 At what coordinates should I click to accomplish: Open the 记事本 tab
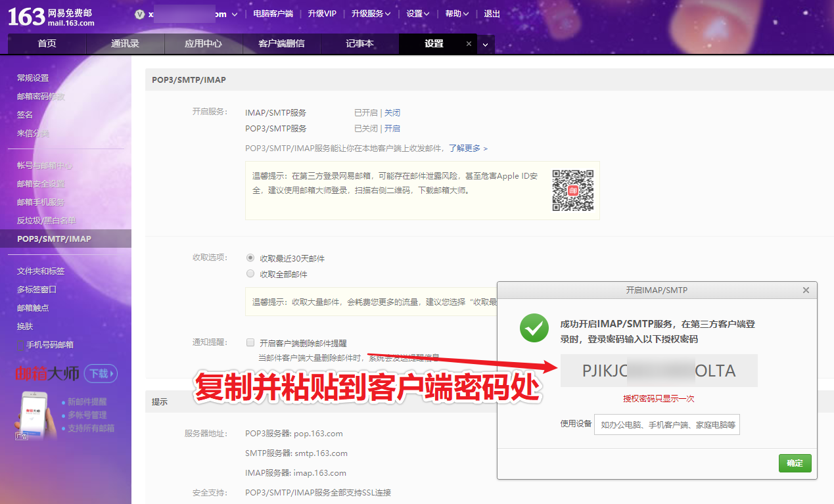click(359, 44)
